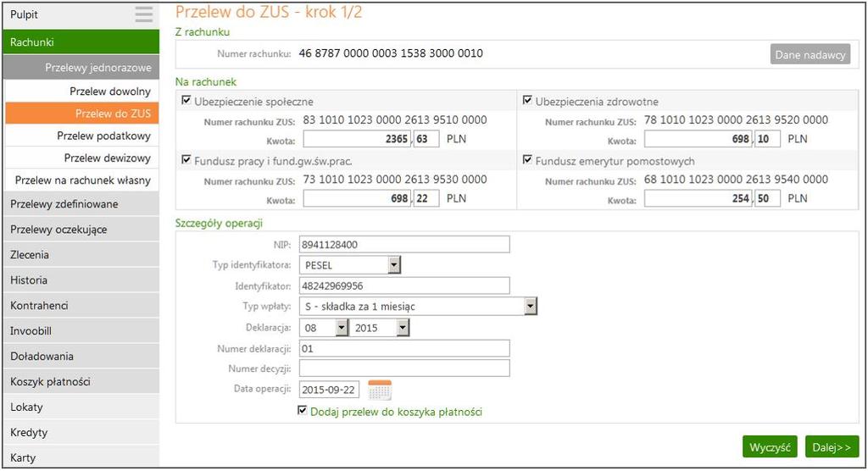Click the Numer decyzji empty field
The image size is (868, 471).
pyautogui.click(x=404, y=368)
